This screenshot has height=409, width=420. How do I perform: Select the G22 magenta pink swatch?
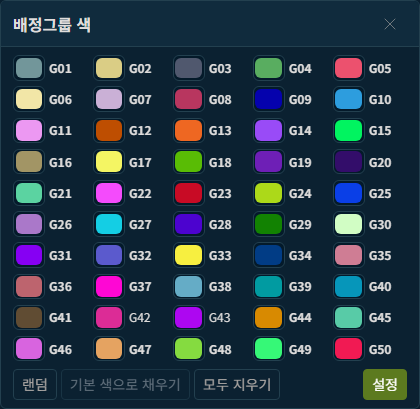pyautogui.click(x=109, y=193)
